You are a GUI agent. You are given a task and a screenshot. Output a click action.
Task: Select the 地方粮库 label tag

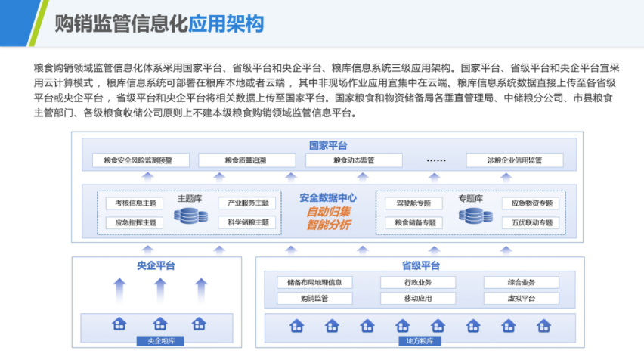click(420, 341)
